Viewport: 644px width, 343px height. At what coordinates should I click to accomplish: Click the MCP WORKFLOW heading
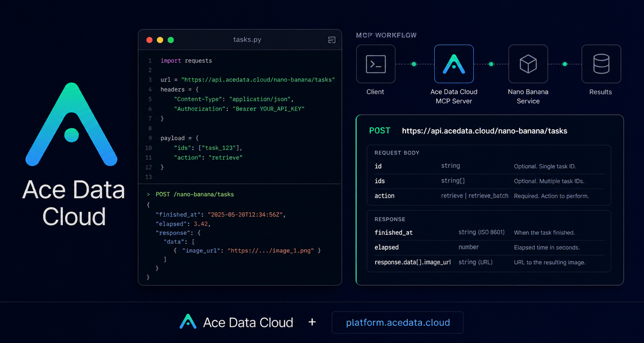(x=386, y=35)
